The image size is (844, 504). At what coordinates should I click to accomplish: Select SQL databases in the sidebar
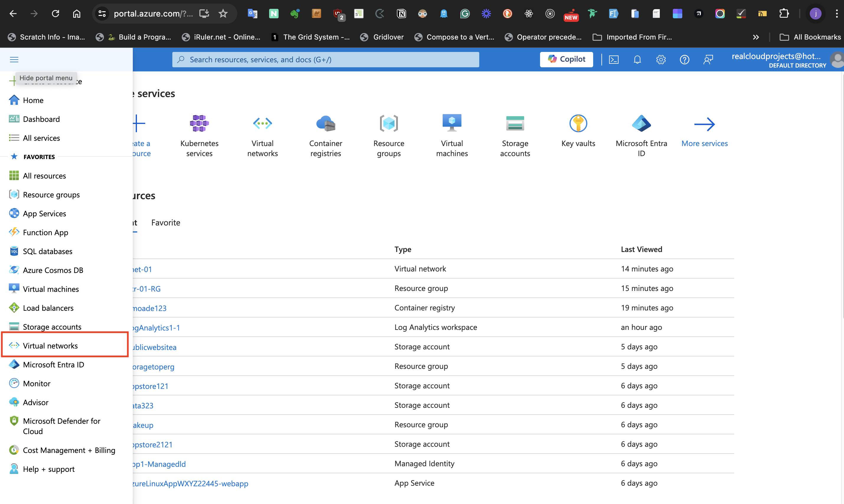48,251
